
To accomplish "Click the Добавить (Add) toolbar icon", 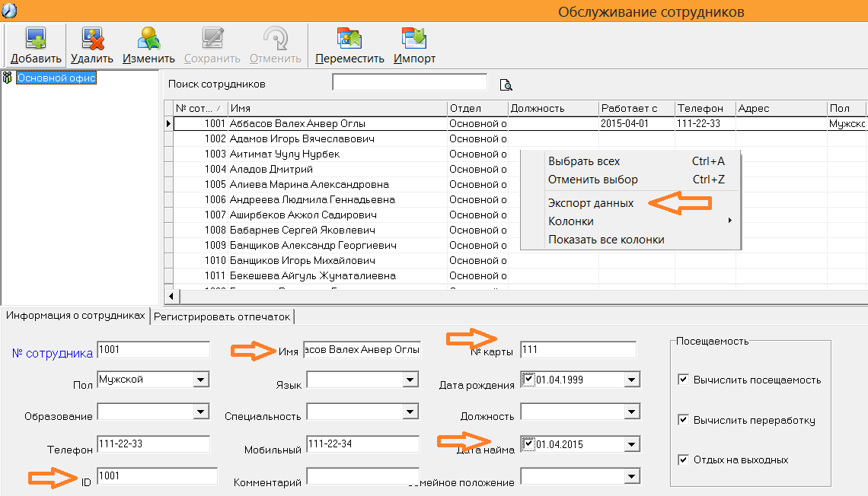I will coord(36,38).
